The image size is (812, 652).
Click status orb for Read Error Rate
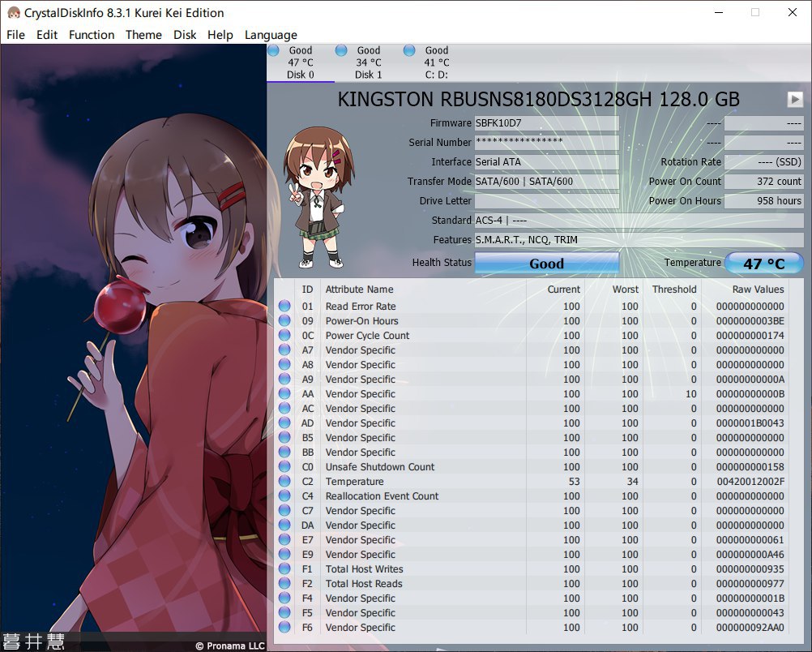(x=284, y=306)
